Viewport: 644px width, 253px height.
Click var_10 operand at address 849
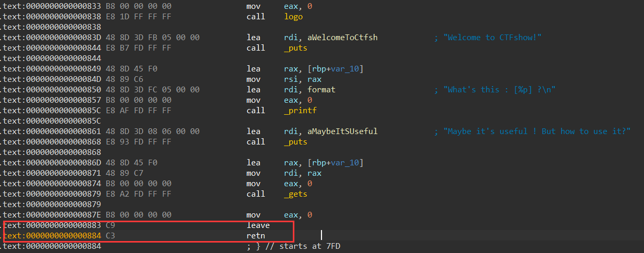tap(345, 69)
